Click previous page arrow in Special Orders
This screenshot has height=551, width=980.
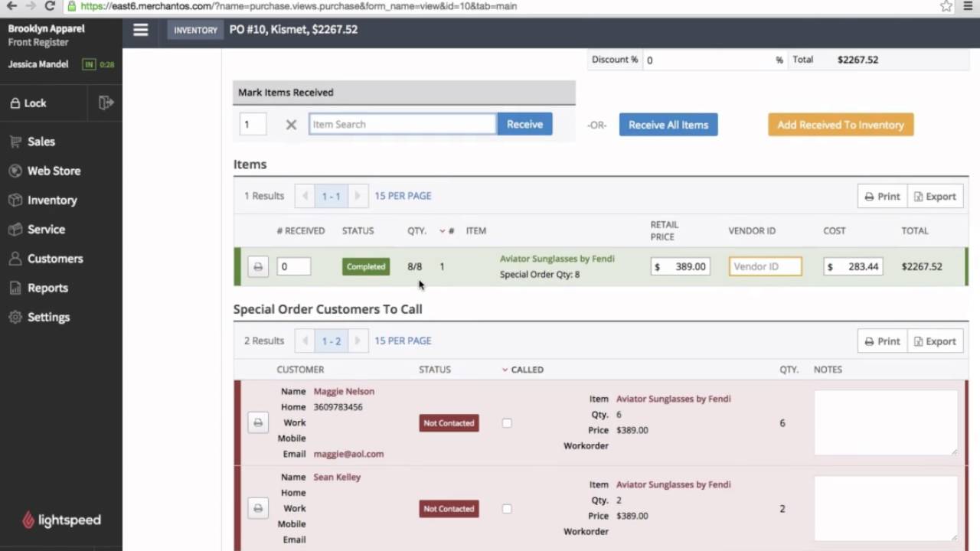click(x=305, y=341)
